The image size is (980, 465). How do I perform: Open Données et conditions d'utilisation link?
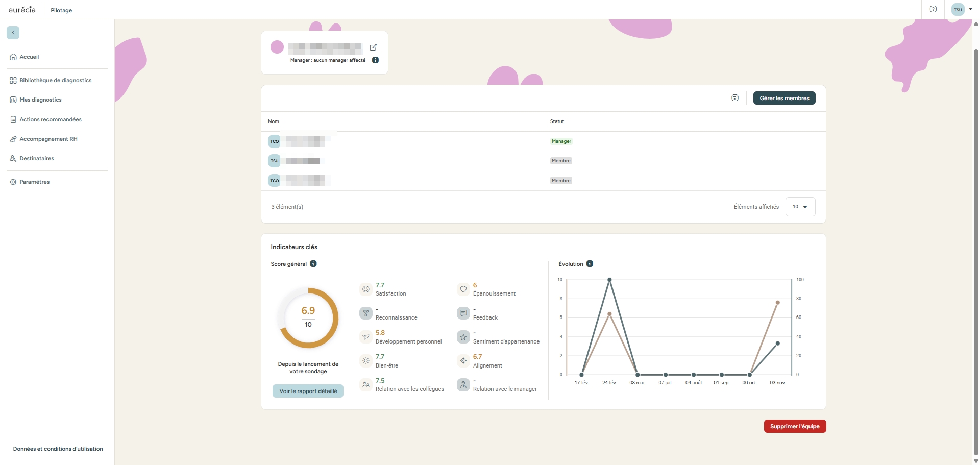tap(58, 449)
